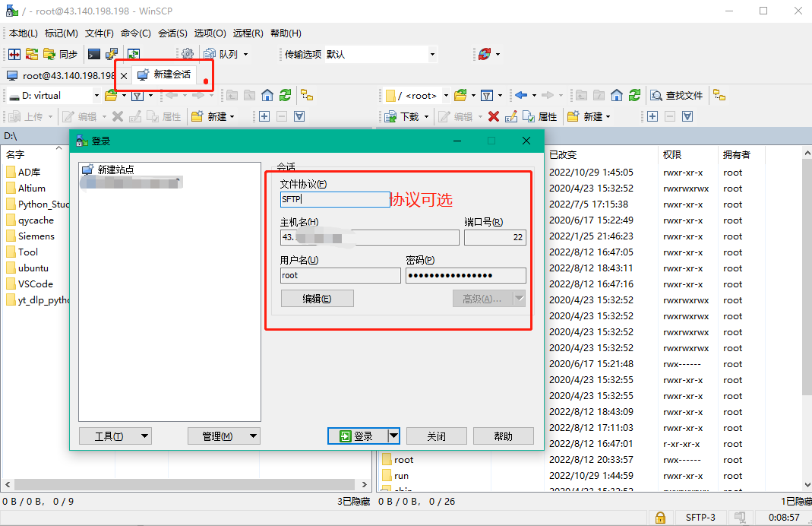Open the 标记(M) menu
This screenshot has width=812, height=526.
pyautogui.click(x=61, y=33)
